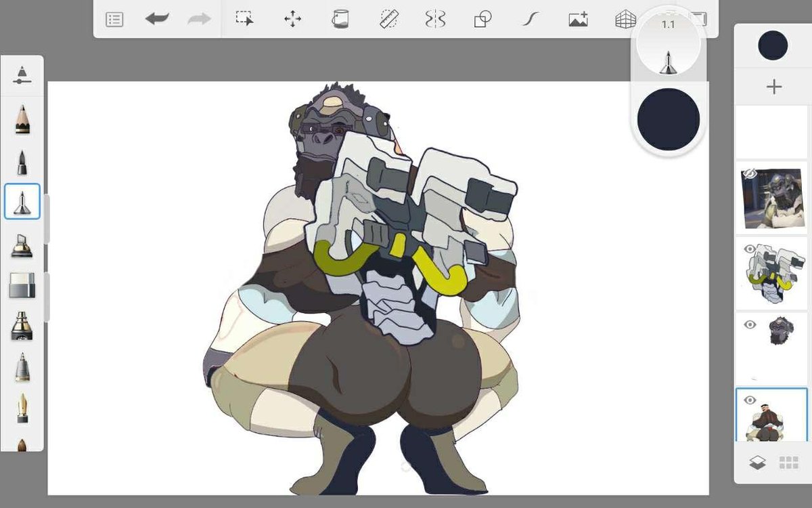812x508 pixels.
Task: Select the ink pen brush below pencil
Action: 22,163
